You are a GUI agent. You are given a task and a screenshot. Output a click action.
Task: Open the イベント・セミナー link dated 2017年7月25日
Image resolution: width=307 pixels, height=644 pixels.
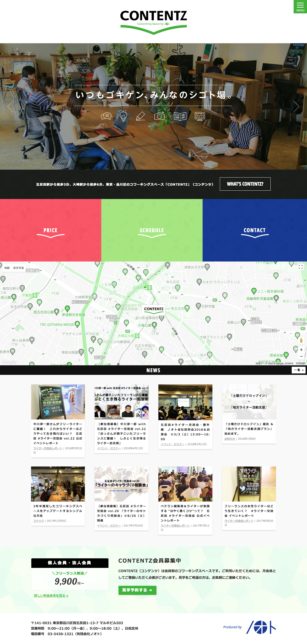point(109,525)
